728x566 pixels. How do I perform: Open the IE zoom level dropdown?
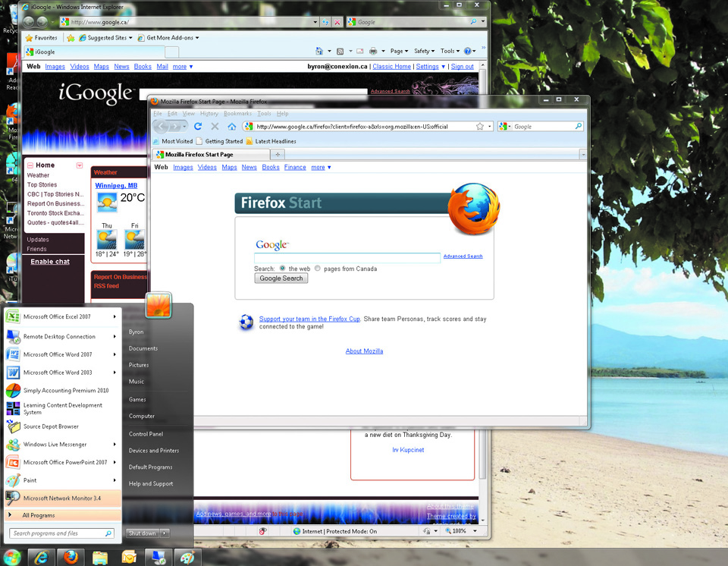[x=475, y=530]
